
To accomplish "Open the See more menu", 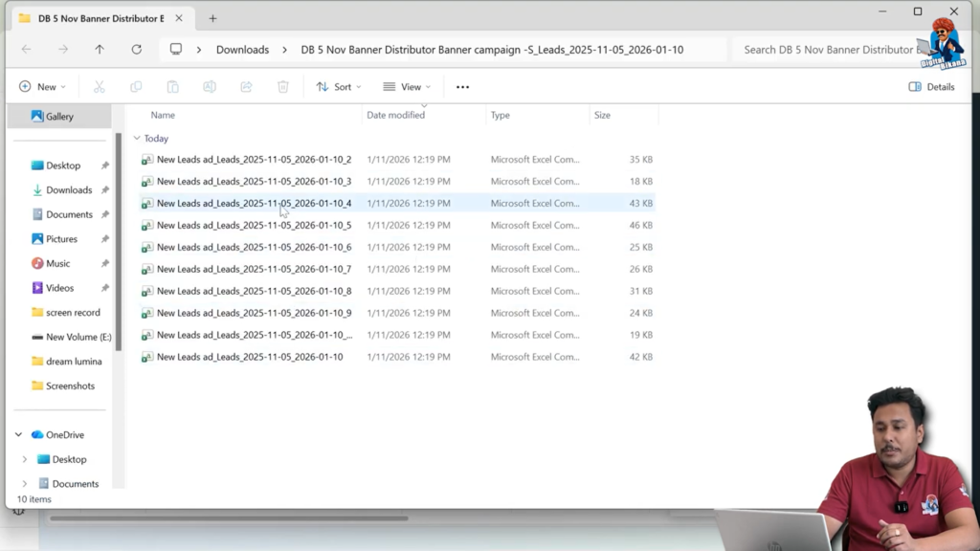I will [462, 86].
